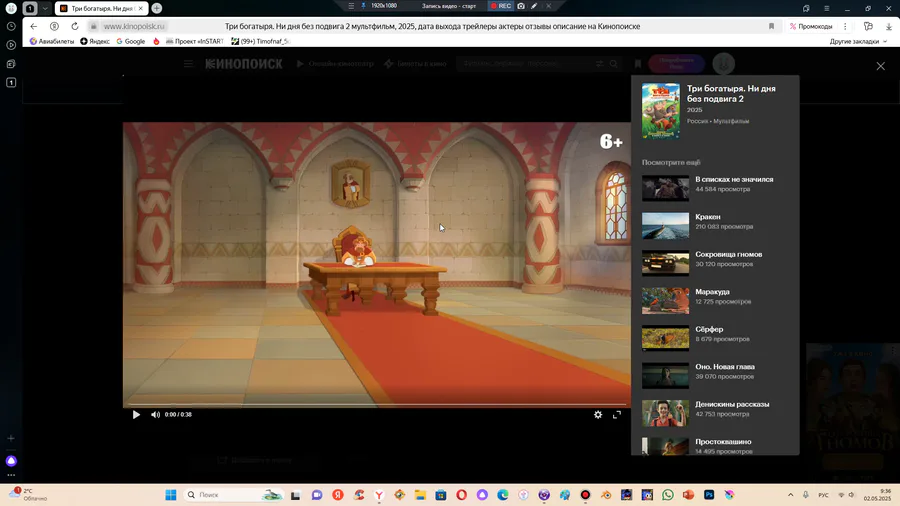Open the Яндекс bookmark
This screenshot has height=506, width=900.
coord(95,41)
